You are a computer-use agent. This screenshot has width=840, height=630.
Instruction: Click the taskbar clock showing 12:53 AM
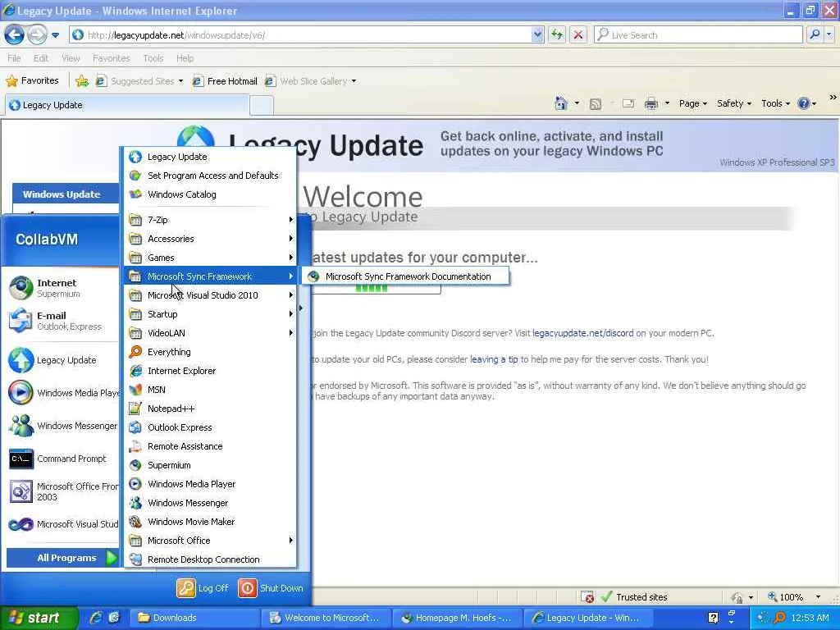pos(810,618)
